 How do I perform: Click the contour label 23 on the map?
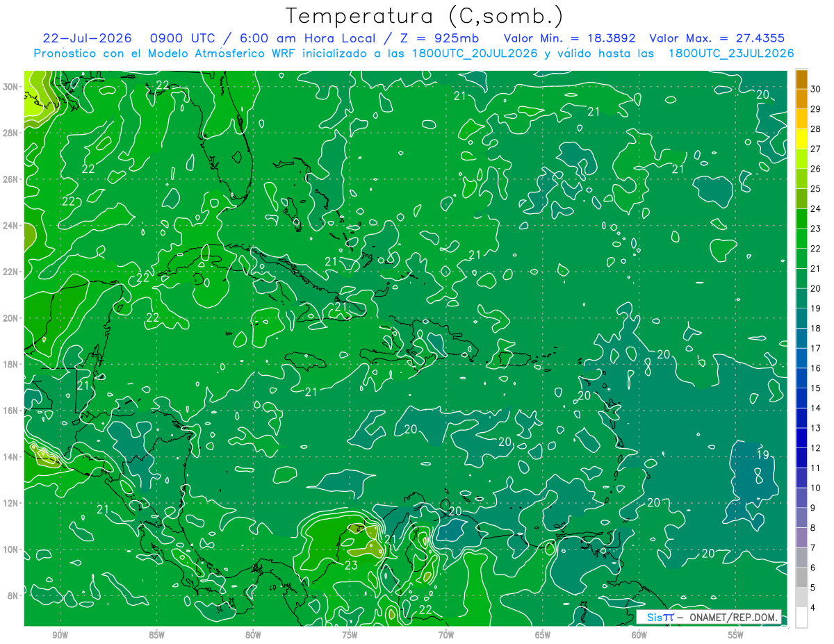coord(351,565)
